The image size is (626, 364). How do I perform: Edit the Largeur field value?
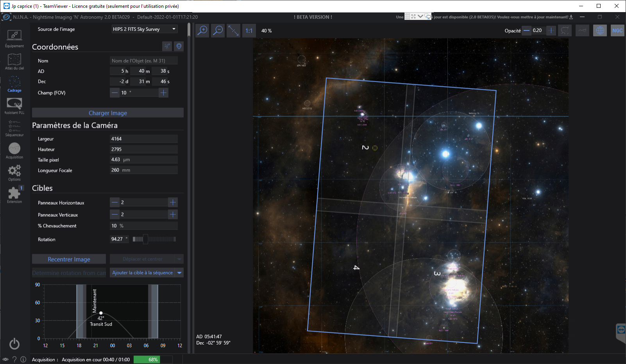(144, 139)
